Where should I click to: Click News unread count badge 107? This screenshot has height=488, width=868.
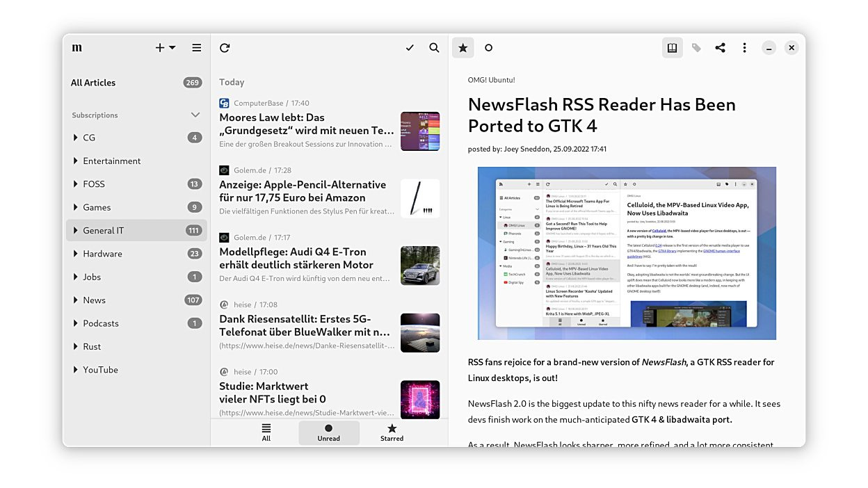(193, 300)
